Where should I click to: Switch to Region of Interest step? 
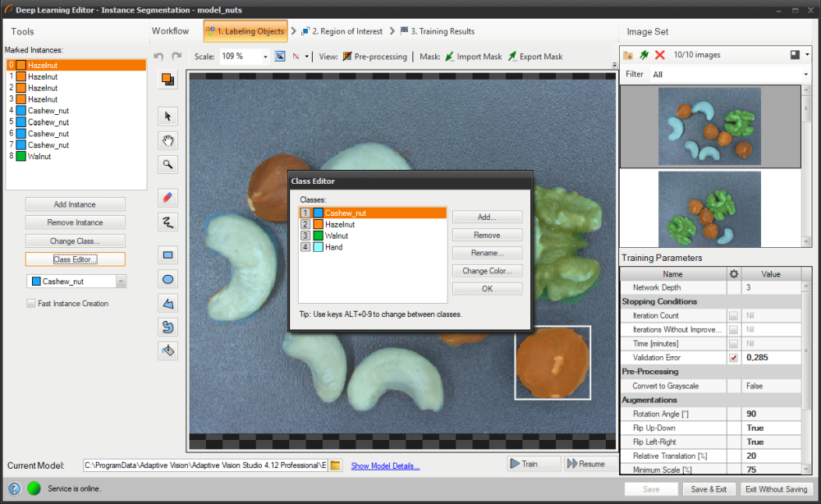342,31
